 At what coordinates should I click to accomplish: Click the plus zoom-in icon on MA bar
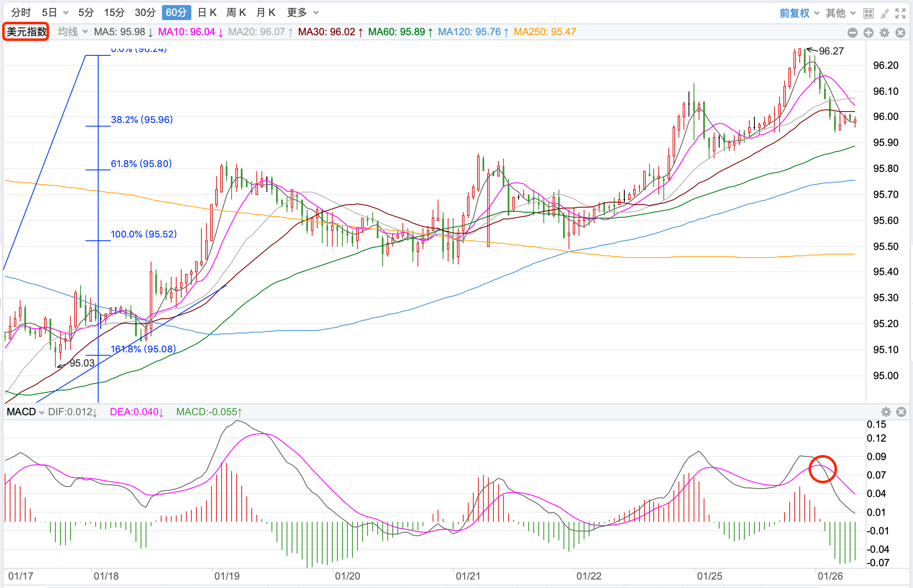[x=868, y=33]
